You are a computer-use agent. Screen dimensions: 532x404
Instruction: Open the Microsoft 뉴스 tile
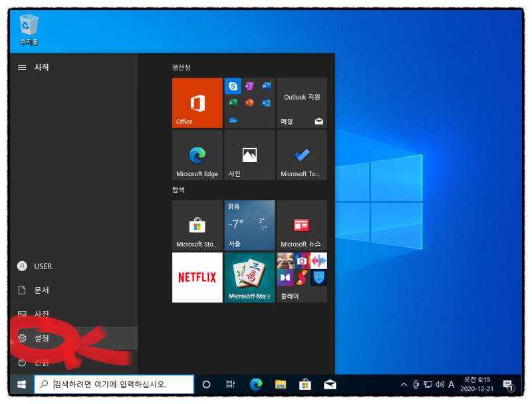302,225
